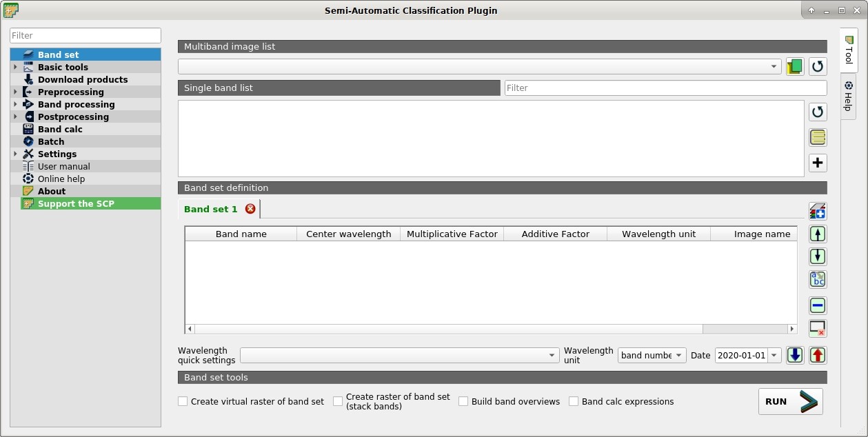Click the About sidebar icon
The width and height of the screenshot is (868, 437).
(x=28, y=191)
